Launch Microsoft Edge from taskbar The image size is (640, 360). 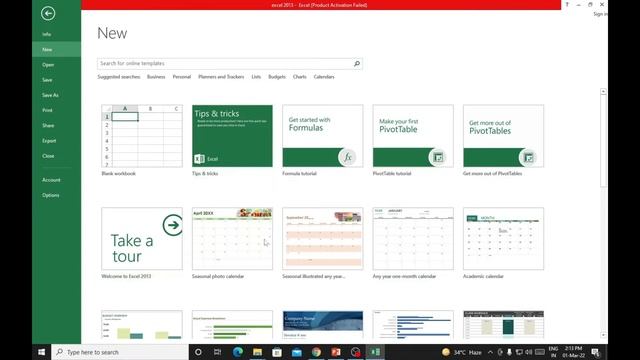tap(238, 352)
